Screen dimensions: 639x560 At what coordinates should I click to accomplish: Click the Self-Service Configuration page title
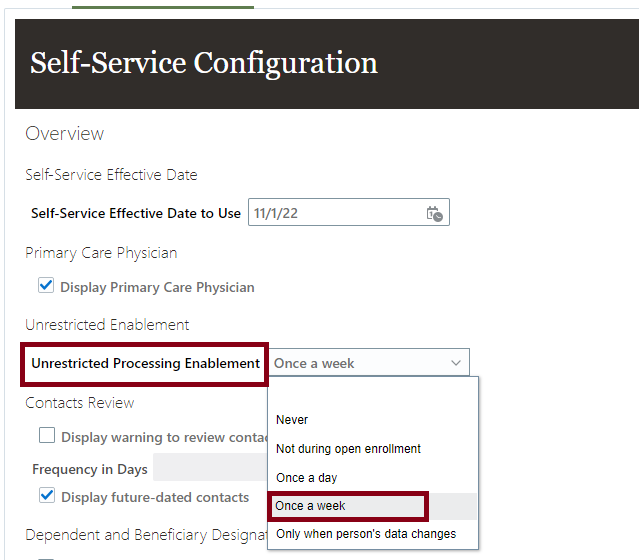click(204, 63)
